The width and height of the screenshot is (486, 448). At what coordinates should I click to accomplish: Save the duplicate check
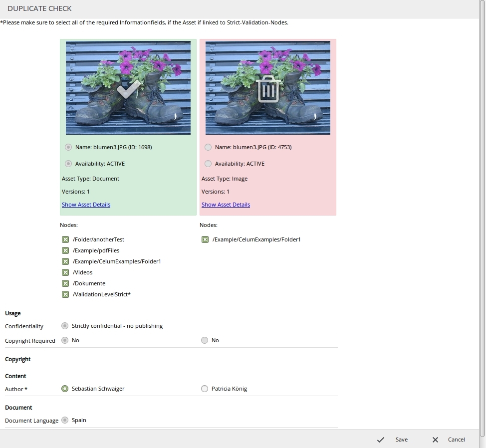pyautogui.click(x=393, y=440)
